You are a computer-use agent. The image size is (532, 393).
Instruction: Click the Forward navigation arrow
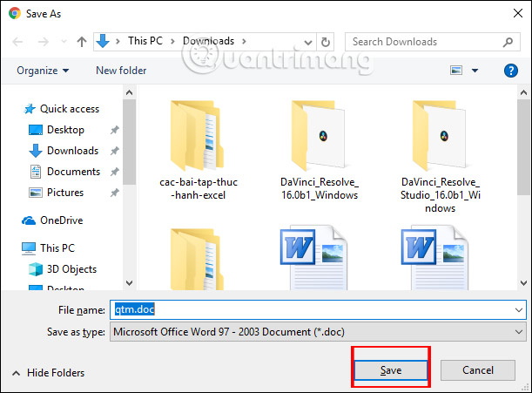tap(43, 42)
